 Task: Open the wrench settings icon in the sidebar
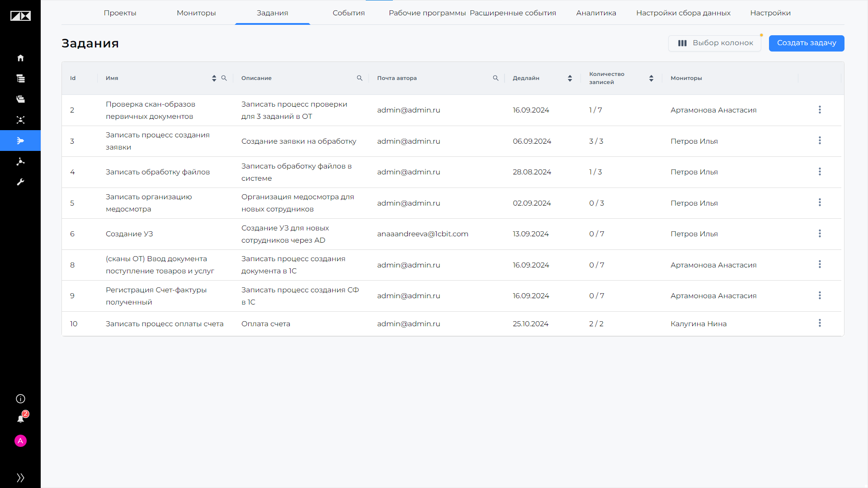tap(20, 182)
